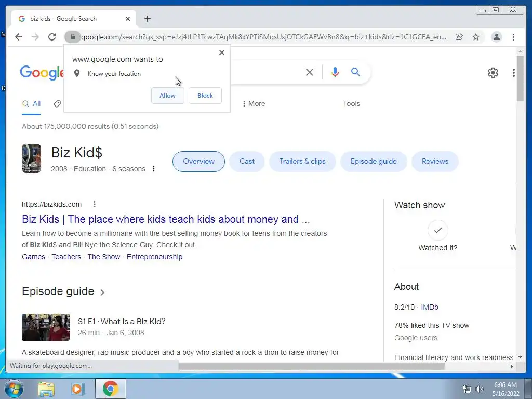Block the location request

point(205,96)
